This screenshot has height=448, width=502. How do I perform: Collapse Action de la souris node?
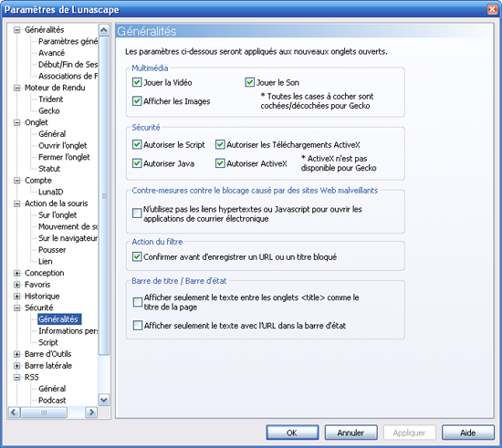[17, 203]
